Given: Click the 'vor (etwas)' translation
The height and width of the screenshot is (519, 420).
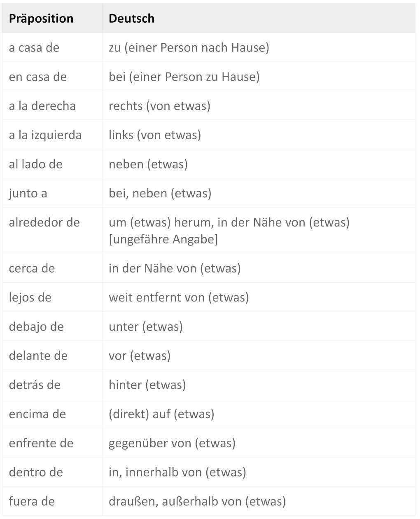Looking at the screenshot, I should [140, 356].
